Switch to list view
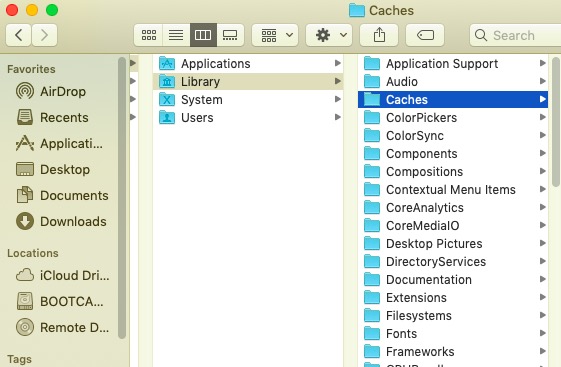The image size is (561, 367). tap(176, 35)
